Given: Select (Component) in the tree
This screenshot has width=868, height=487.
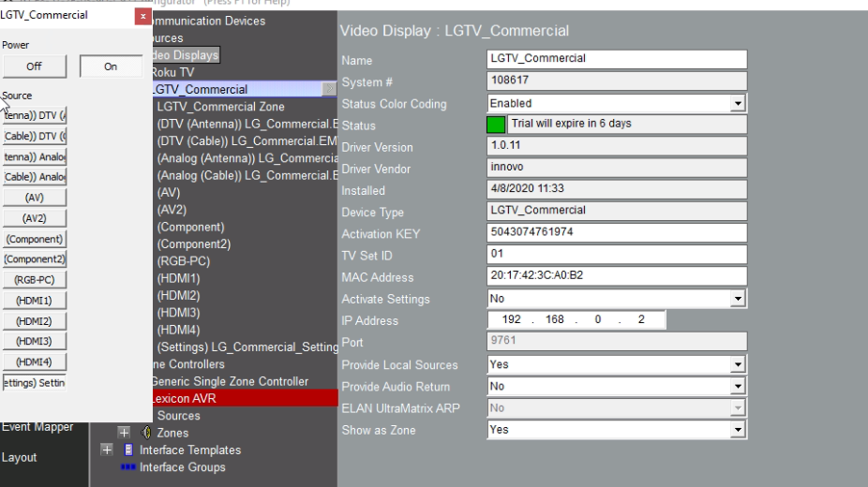Looking at the screenshot, I should (190, 227).
